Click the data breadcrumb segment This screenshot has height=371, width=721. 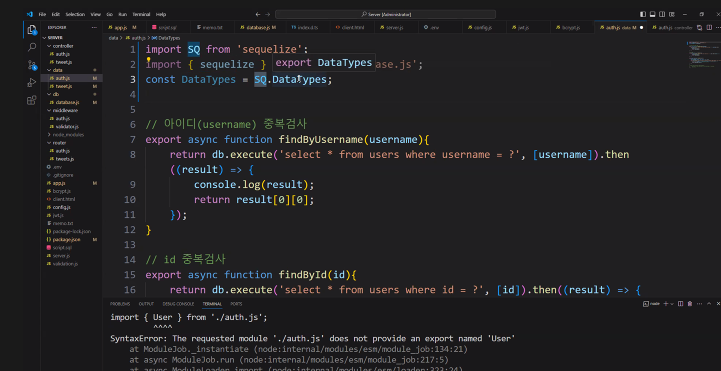pos(113,38)
